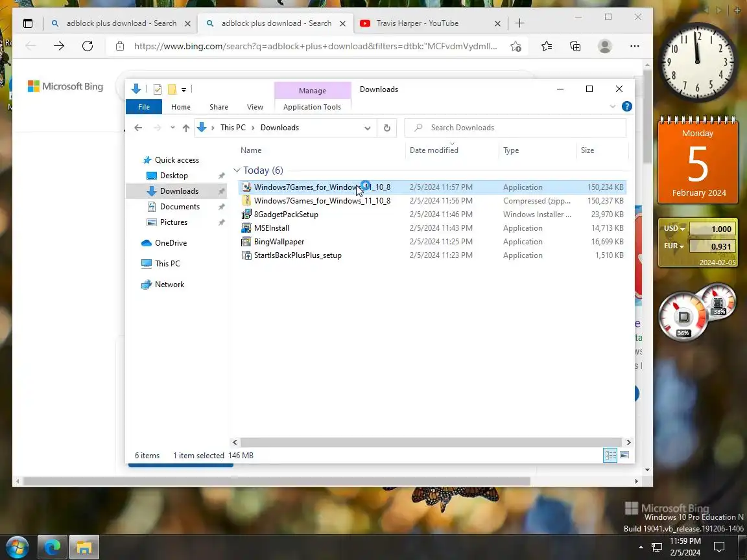Select the Windows7Games compressed zip file
Viewport: 747px width, 560px height.
click(432, 201)
